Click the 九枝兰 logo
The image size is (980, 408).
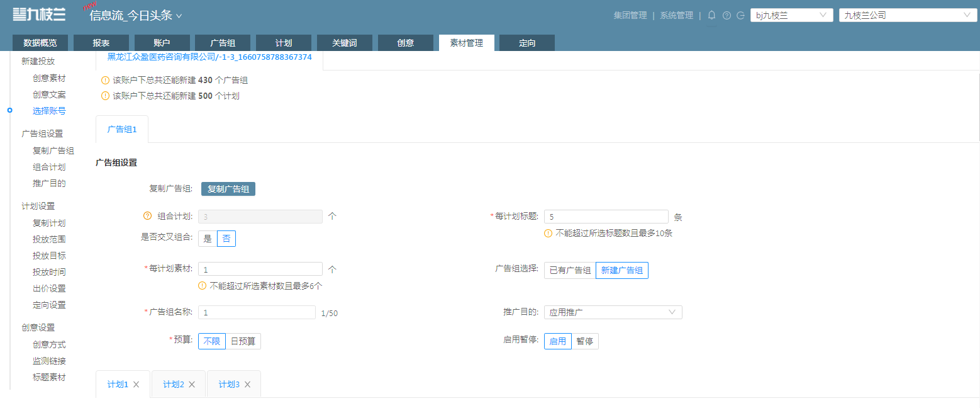(40, 14)
